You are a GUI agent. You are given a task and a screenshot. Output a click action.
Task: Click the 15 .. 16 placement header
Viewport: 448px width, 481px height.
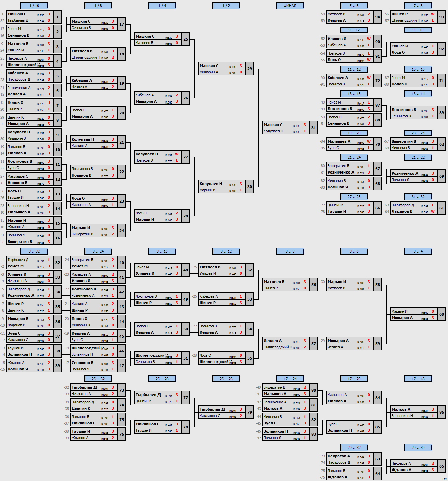[418, 69]
